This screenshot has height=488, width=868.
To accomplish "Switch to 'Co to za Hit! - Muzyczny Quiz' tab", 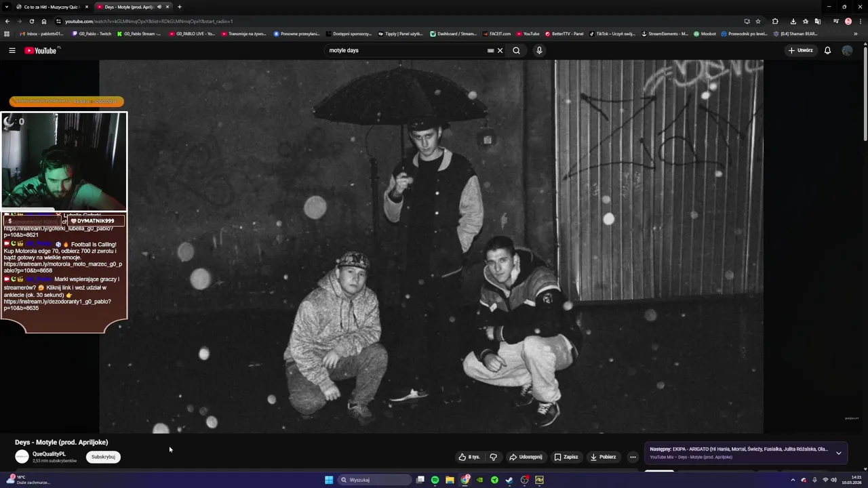I will 50,7.
